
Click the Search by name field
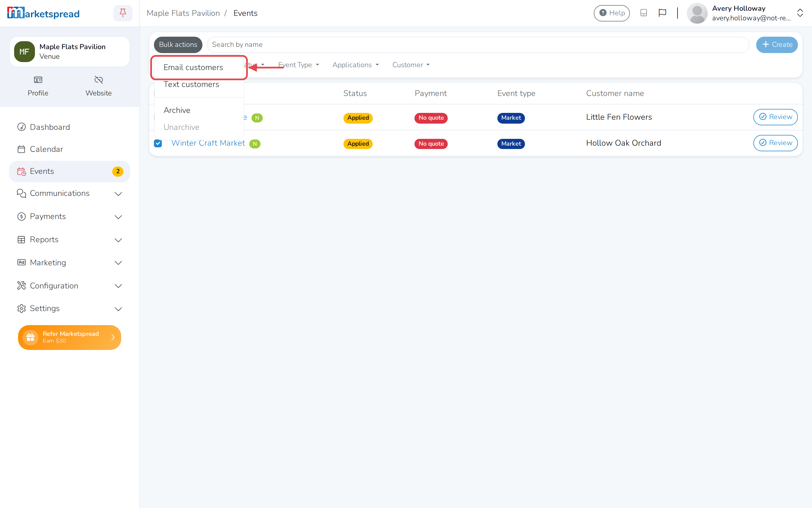coord(478,45)
